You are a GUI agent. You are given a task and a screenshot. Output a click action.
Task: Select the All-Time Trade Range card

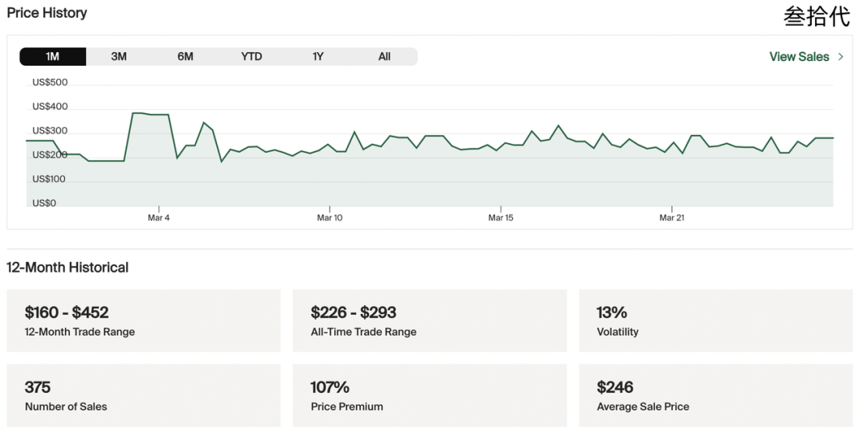[x=430, y=320]
